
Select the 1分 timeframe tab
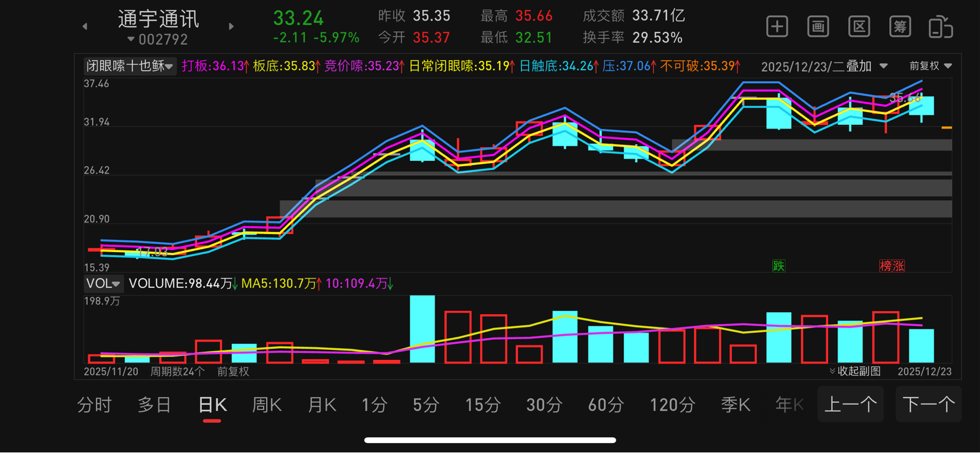click(x=375, y=405)
